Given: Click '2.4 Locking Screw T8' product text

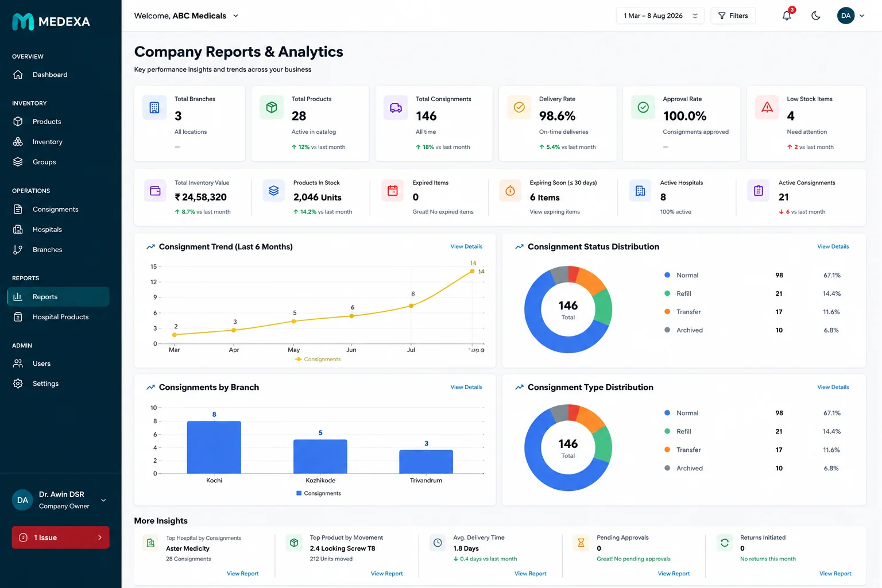Looking at the screenshot, I should [x=342, y=548].
